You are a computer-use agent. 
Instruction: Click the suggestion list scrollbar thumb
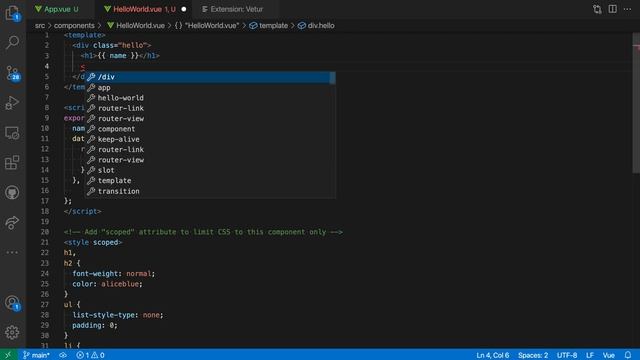[x=333, y=78]
